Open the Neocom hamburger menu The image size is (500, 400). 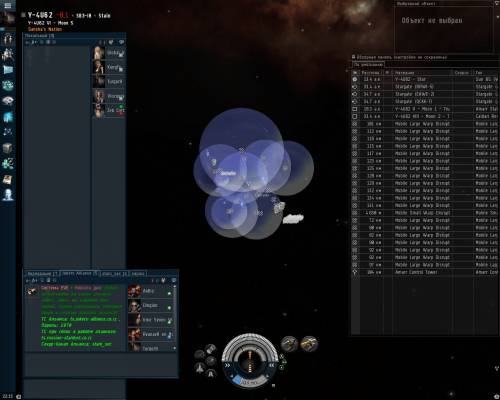click(x=7, y=5)
